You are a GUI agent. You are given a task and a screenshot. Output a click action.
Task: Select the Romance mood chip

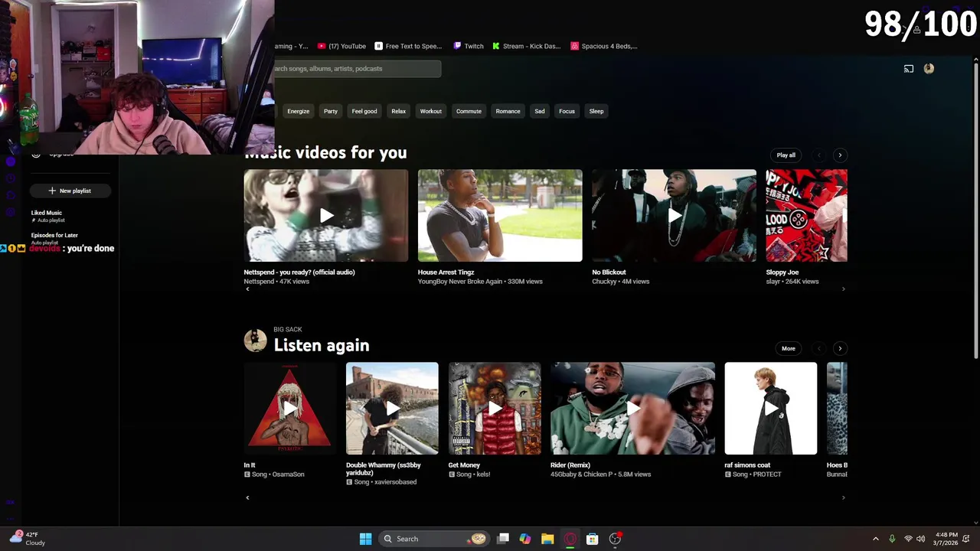[508, 112]
